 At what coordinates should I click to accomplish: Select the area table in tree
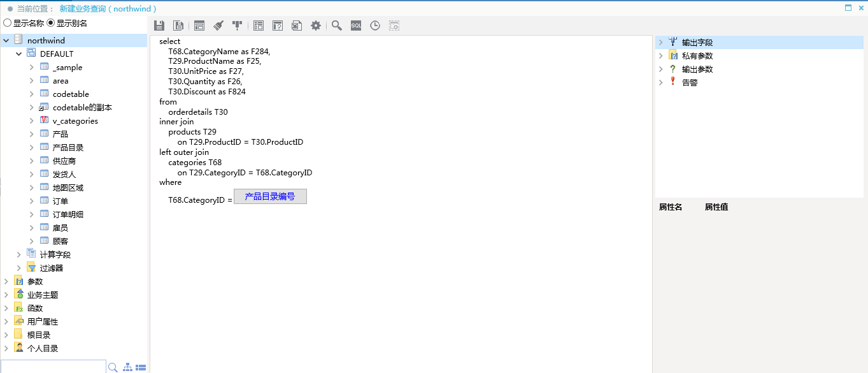(x=60, y=80)
